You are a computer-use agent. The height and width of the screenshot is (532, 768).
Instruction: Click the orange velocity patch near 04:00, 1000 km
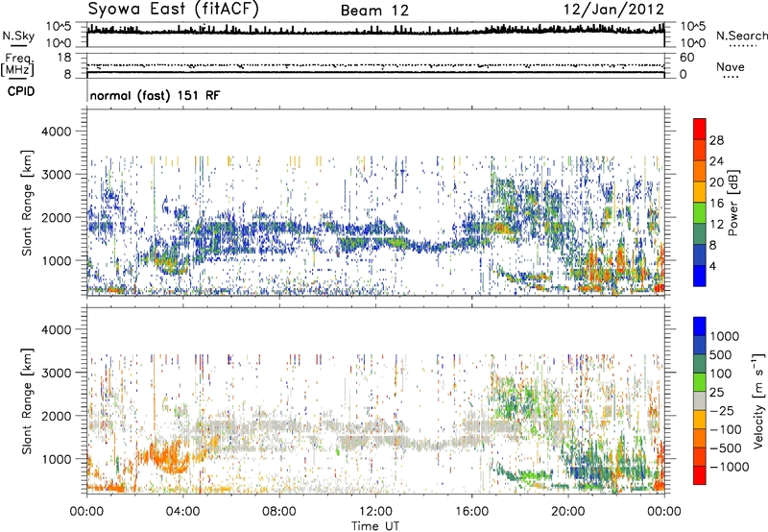tap(169, 455)
